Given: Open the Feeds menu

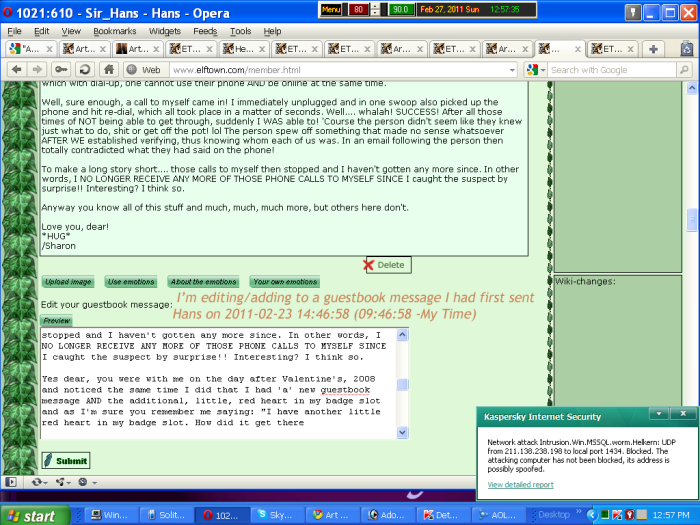Looking at the screenshot, I should tap(205, 31).
